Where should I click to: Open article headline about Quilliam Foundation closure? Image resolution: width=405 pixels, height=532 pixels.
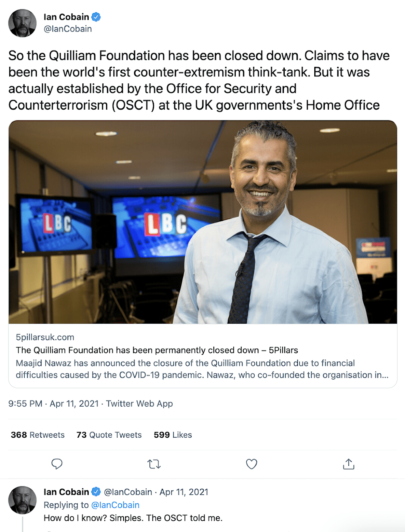coord(157,350)
